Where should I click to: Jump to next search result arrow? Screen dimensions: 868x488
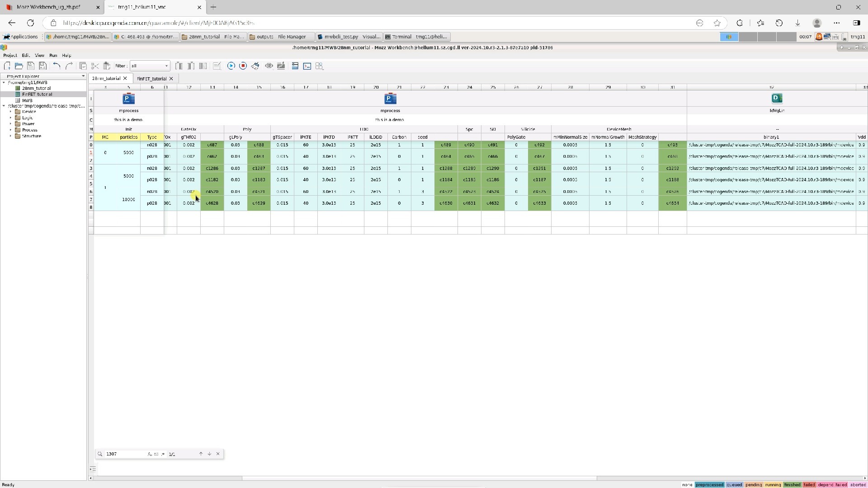click(x=209, y=454)
